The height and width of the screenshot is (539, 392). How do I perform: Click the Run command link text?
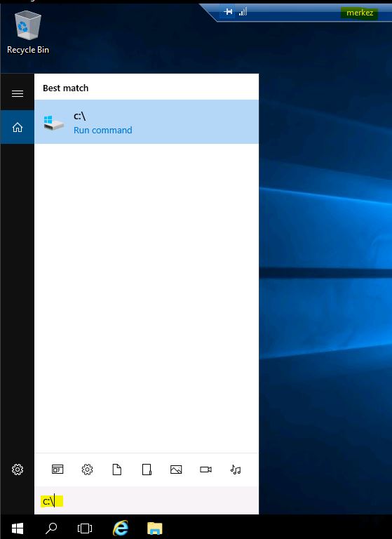tap(102, 131)
